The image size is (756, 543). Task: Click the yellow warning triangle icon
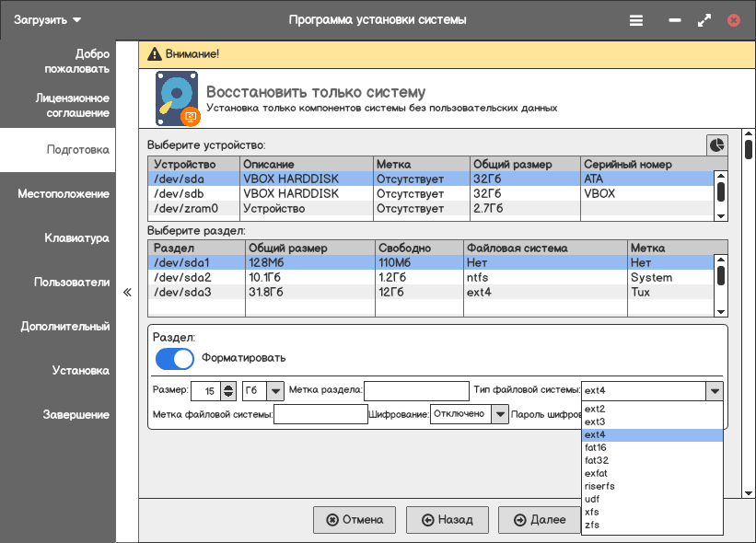tap(154, 54)
